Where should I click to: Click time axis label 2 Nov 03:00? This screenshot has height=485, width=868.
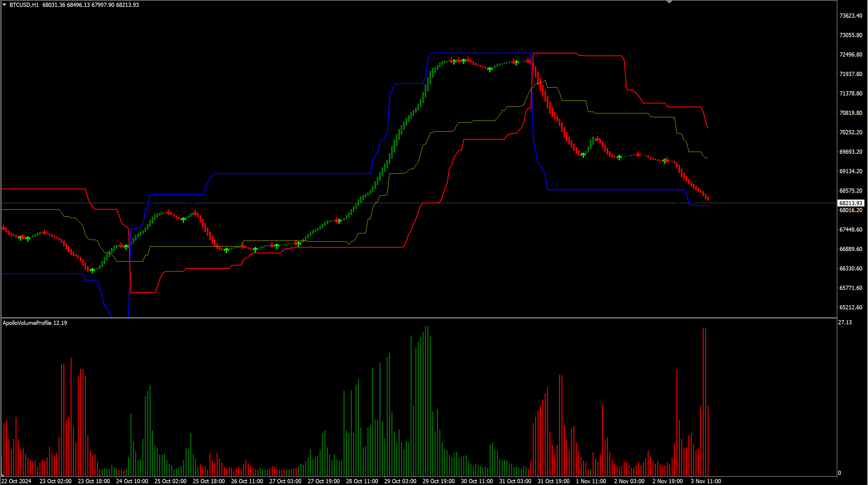(629, 481)
